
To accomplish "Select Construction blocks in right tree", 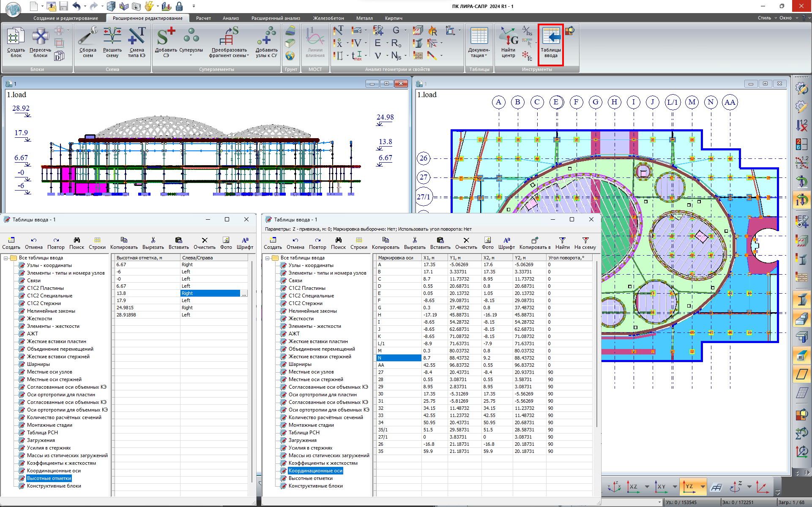I will (315, 486).
